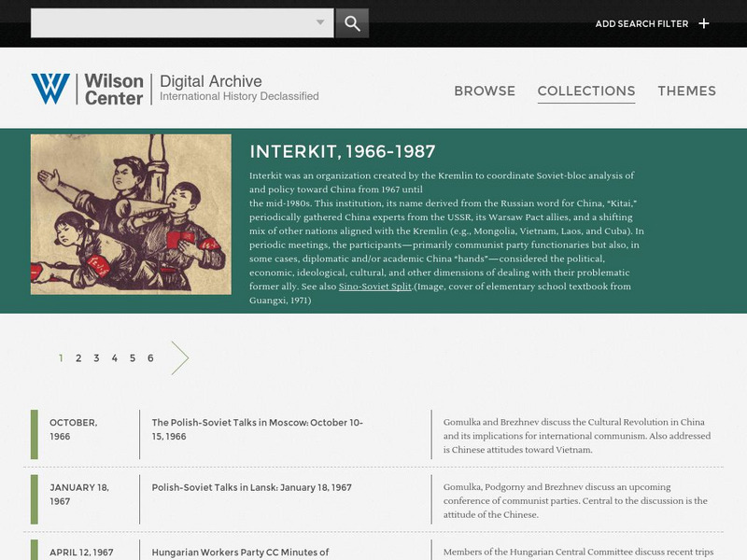Click International History Declassified tagline
Image resolution: width=747 pixels, height=560 pixels.
pyautogui.click(x=239, y=96)
